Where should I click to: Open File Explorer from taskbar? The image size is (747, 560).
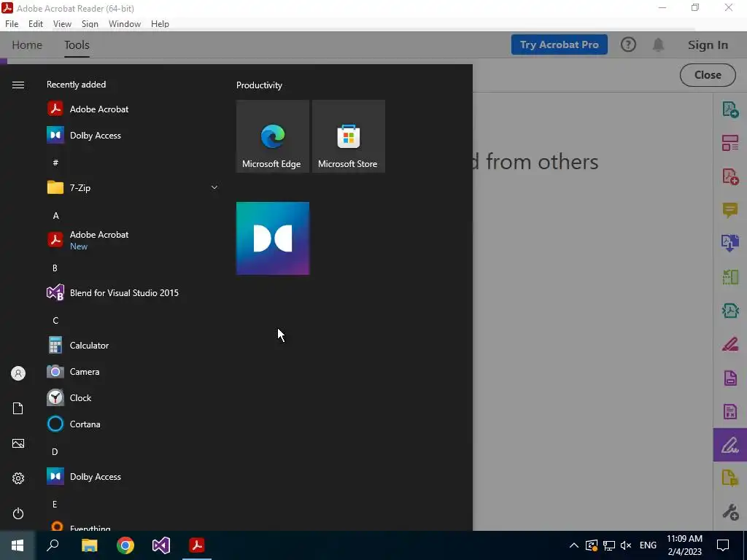(89, 545)
